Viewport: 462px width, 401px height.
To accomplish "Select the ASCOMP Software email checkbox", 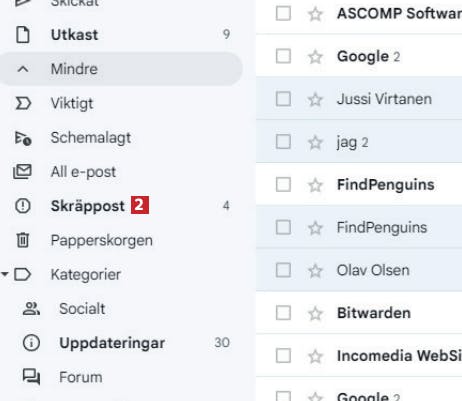I will (283, 14).
